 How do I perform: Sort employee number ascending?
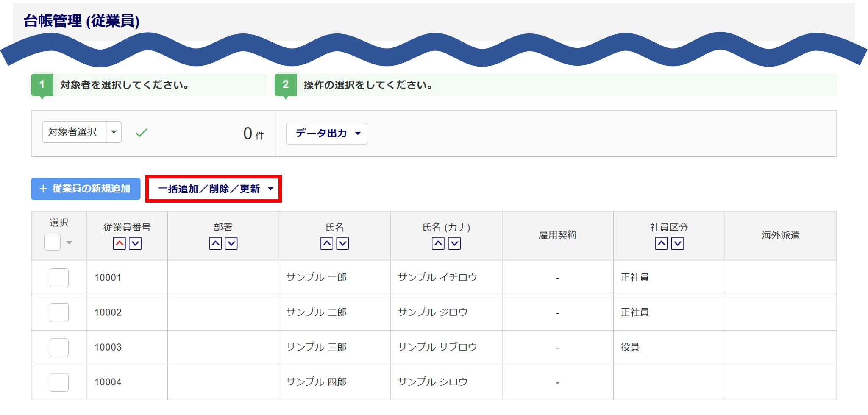click(x=120, y=244)
